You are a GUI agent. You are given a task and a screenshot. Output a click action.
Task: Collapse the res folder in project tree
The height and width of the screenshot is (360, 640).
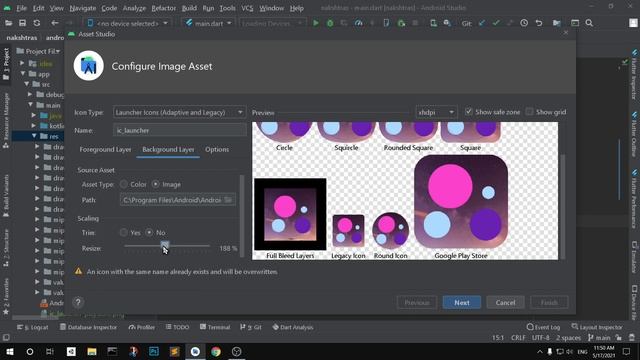(34, 136)
